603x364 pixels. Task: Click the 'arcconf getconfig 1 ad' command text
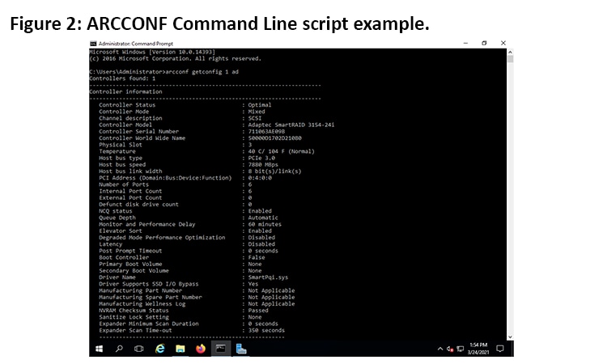pyautogui.click(x=202, y=71)
